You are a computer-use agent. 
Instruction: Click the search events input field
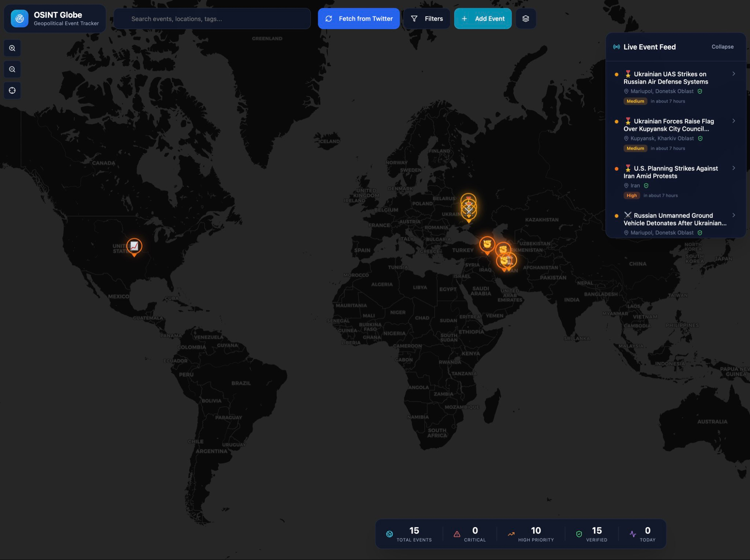(212, 19)
